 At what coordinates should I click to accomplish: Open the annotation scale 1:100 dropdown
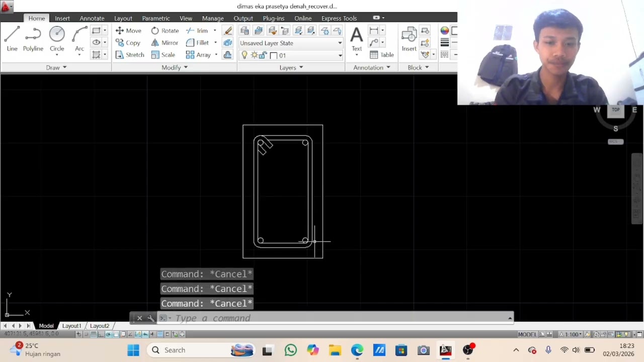(x=571, y=334)
